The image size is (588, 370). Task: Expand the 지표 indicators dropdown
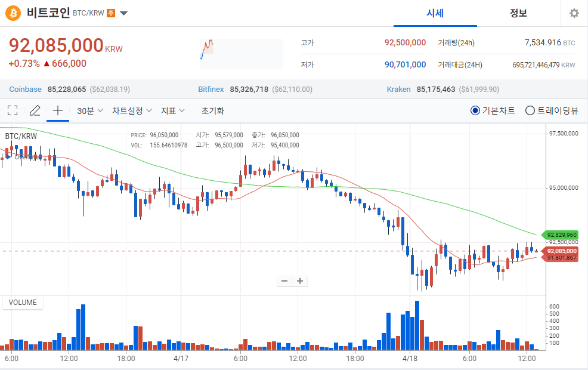[173, 110]
